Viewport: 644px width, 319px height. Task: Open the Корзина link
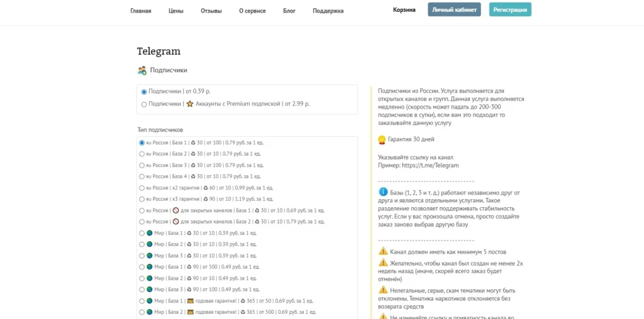click(x=404, y=10)
